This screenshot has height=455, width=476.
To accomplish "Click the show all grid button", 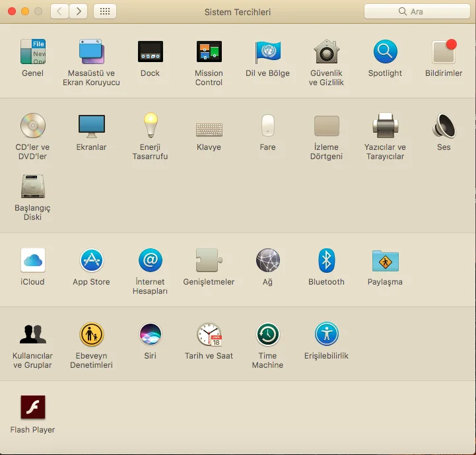I will (105, 11).
